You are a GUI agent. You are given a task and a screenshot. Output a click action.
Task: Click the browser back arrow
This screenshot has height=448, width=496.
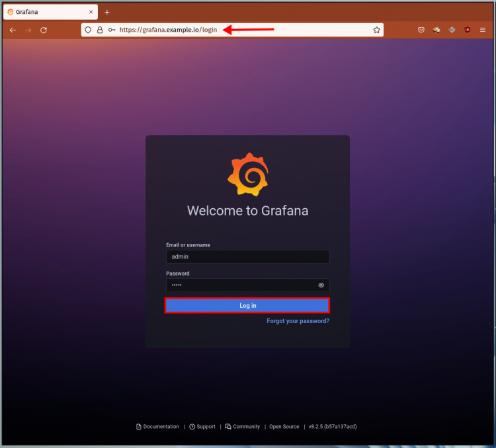tap(13, 30)
